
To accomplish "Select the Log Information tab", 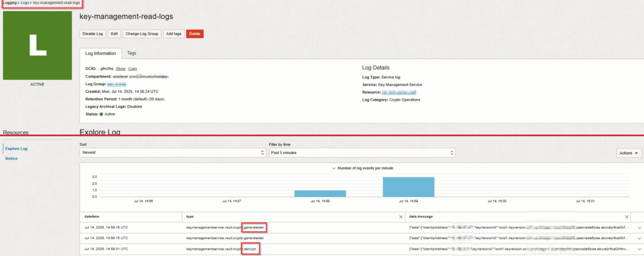I will (101, 53).
